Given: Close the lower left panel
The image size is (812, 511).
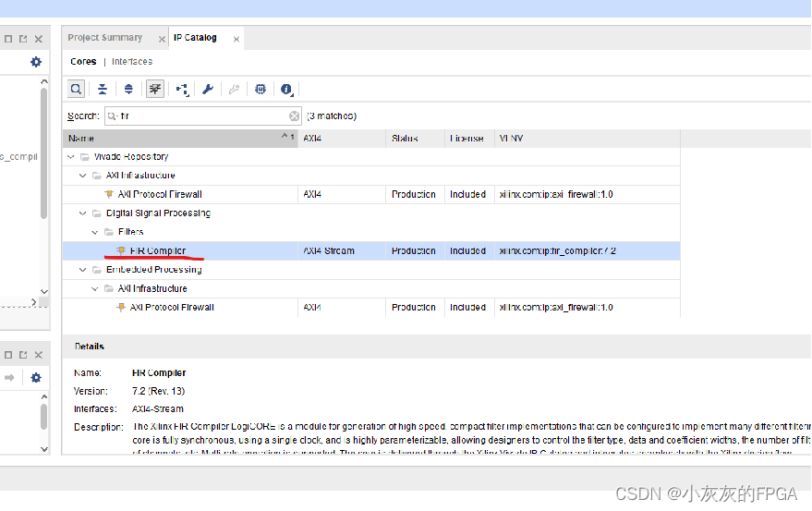Looking at the screenshot, I should click(38, 355).
